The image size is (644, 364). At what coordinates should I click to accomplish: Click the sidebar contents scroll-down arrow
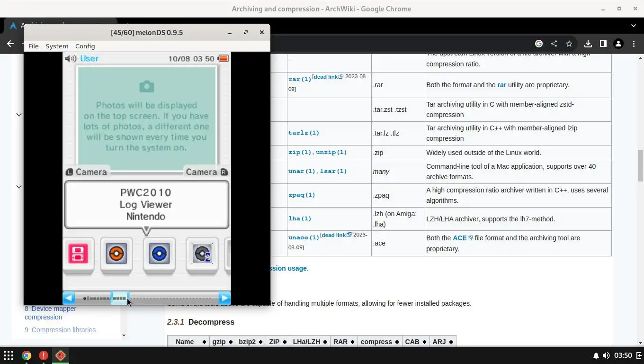coord(124,336)
